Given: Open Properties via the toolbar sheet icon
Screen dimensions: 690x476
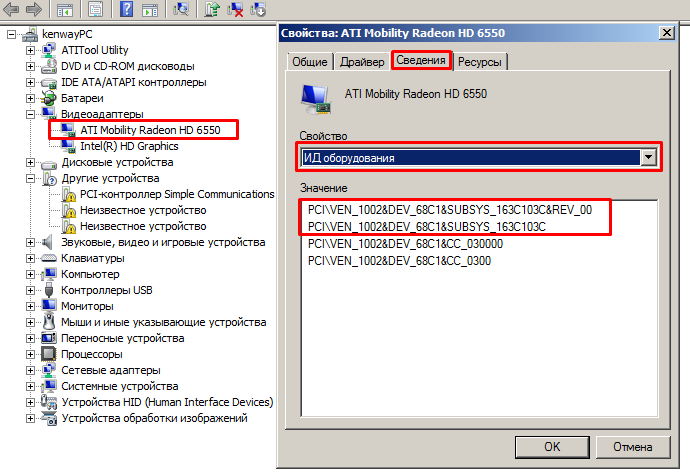Looking at the screenshot, I should coord(95,9).
